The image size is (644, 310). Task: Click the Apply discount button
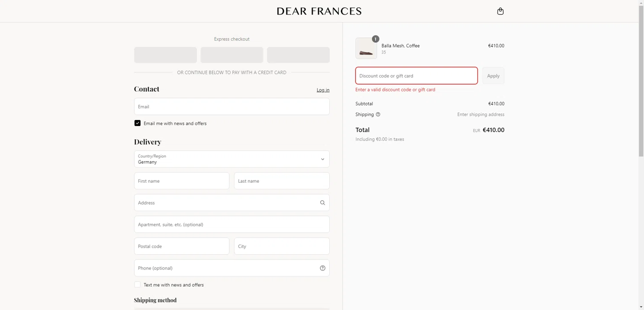coord(493,76)
